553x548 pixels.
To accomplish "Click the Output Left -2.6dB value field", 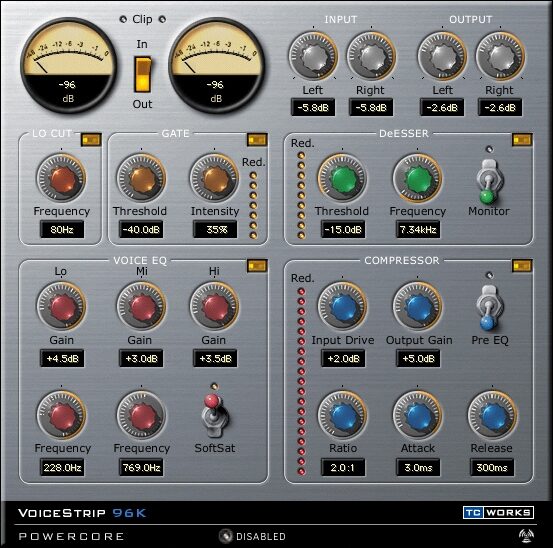I will (x=442, y=107).
